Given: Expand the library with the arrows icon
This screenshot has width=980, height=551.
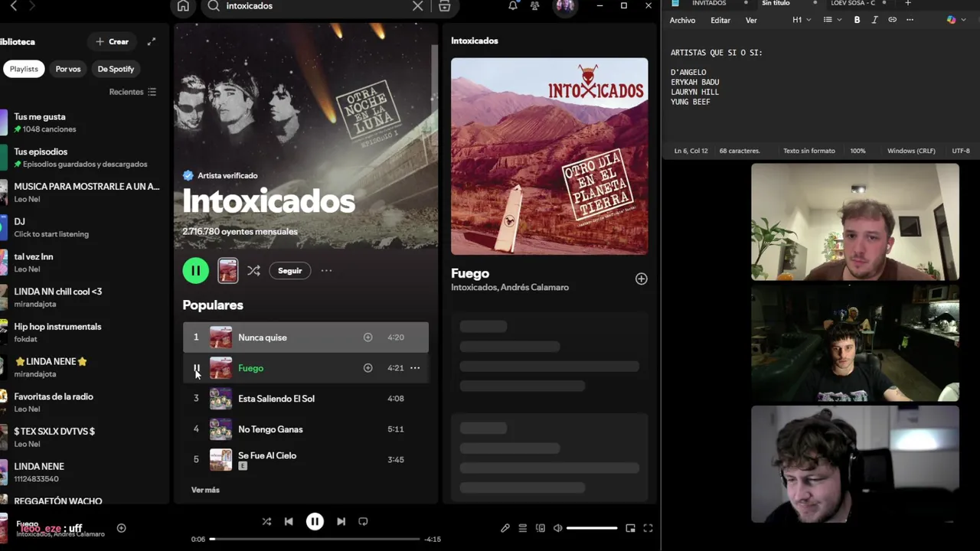Looking at the screenshot, I should pos(152,41).
